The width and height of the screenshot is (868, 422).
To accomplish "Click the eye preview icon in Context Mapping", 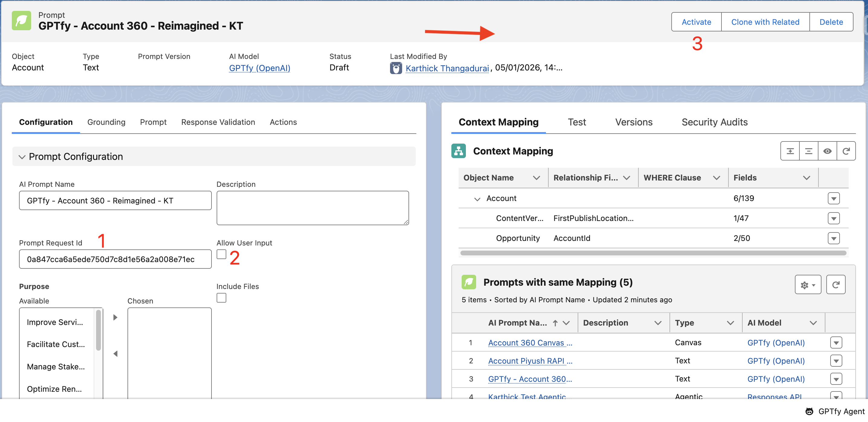I will tap(827, 151).
